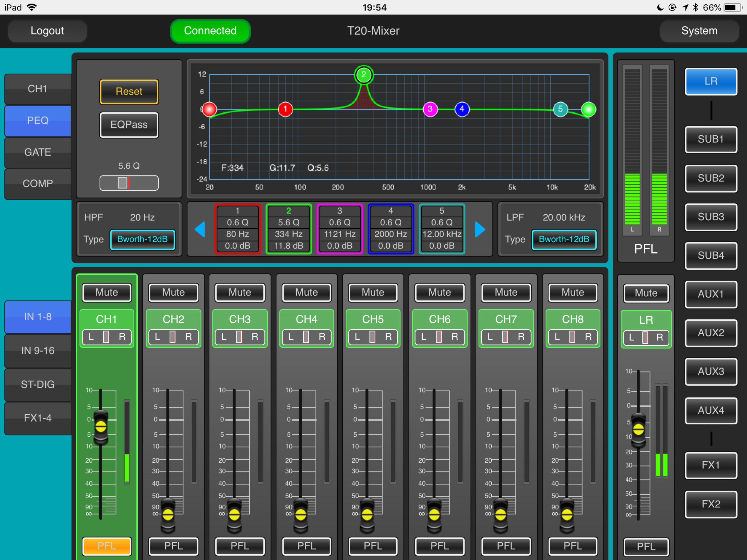Screen dimensions: 747x560
Task: Select the red EQ band 1 node
Action: (285, 109)
